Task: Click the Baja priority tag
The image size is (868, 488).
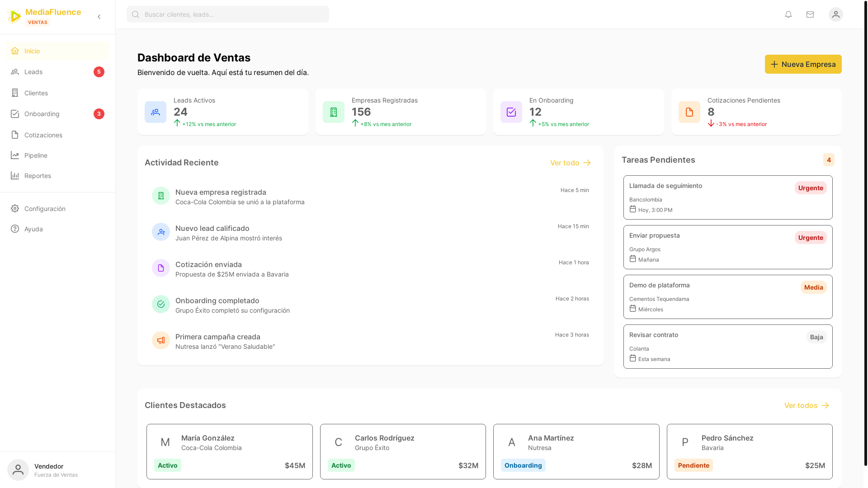Action: (816, 337)
